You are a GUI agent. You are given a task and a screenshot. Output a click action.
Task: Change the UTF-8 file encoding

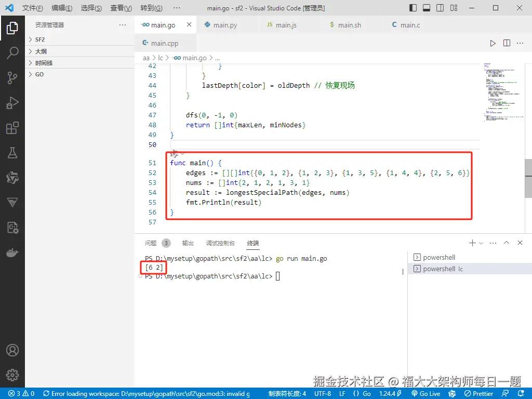pos(322,394)
